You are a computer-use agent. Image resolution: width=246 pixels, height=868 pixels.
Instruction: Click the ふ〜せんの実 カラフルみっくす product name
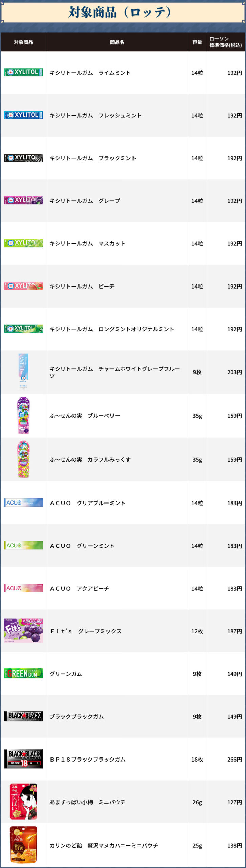click(90, 460)
